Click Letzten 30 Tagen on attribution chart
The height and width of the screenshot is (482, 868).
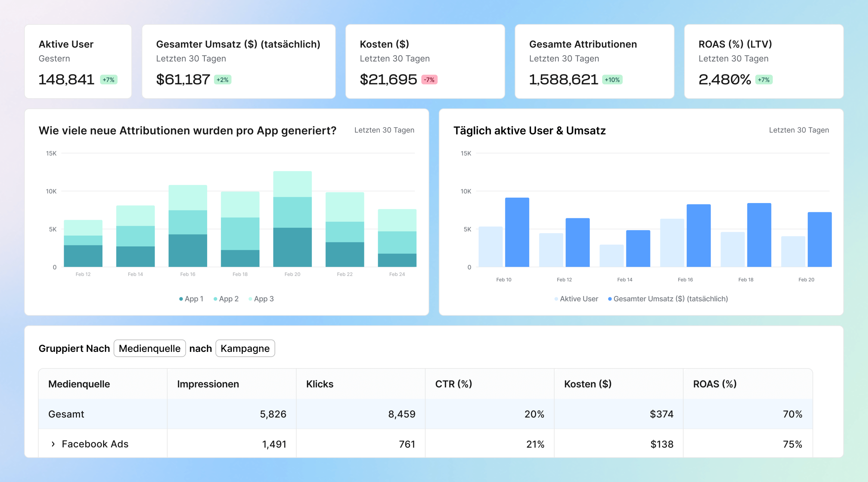[x=384, y=130]
